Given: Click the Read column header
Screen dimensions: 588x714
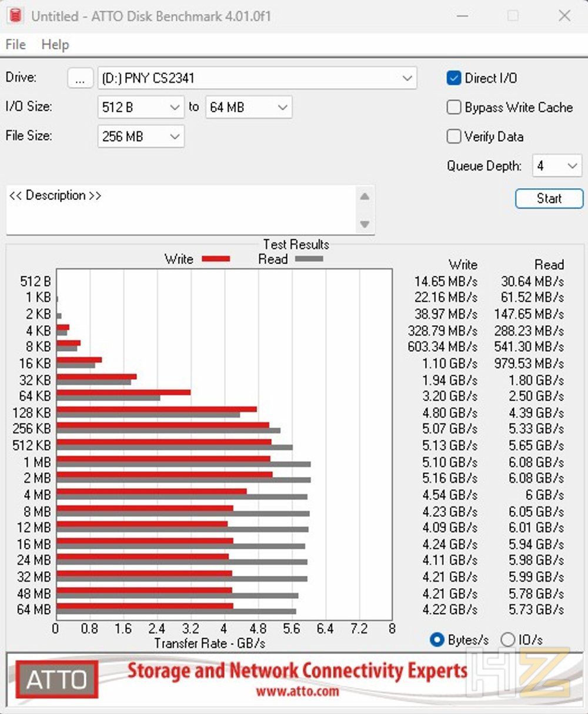Looking at the screenshot, I should point(549,265).
